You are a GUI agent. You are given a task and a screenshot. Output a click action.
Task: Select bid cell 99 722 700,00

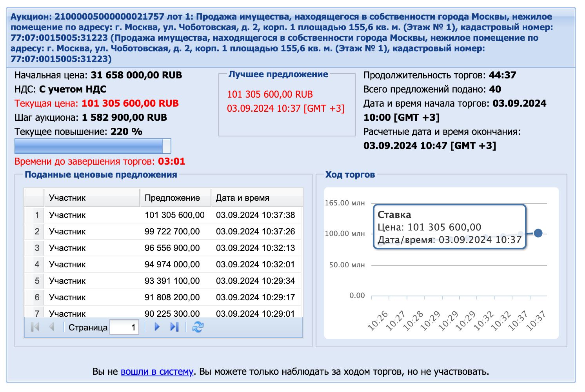coord(172,231)
